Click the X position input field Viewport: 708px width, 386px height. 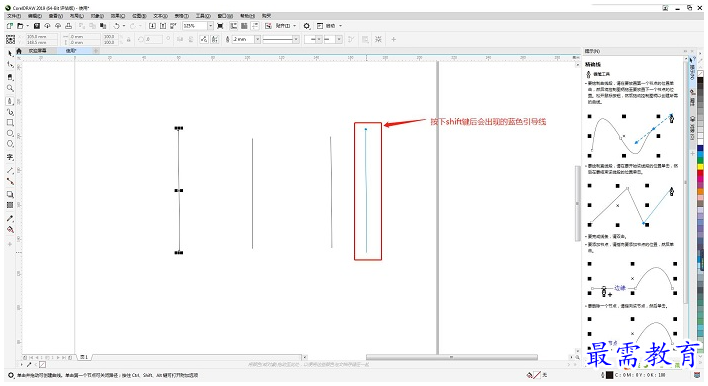tap(42, 37)
